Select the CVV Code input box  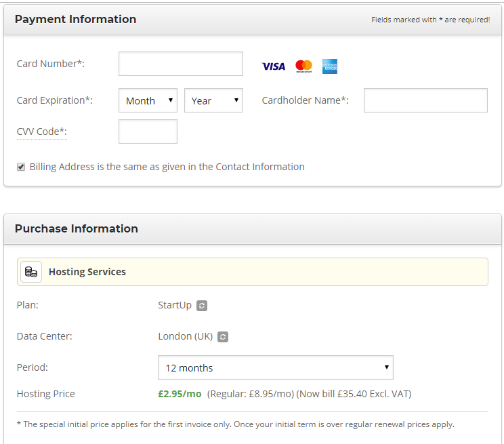pos(148,132)
